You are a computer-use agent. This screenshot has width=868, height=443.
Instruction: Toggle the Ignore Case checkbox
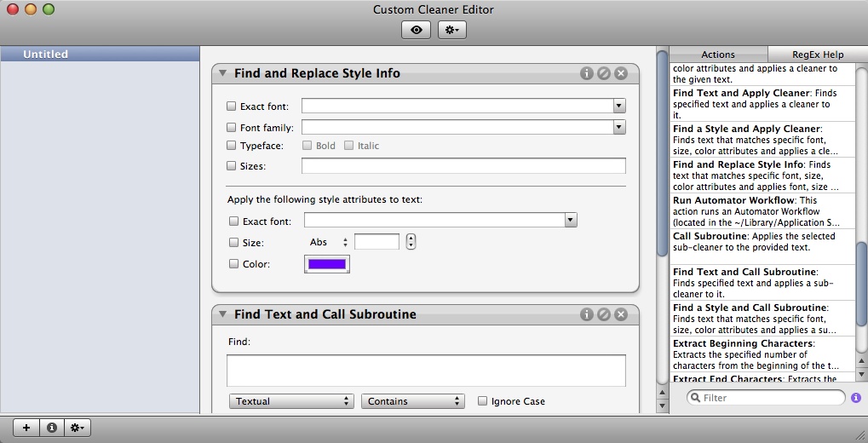coord(483,401)
